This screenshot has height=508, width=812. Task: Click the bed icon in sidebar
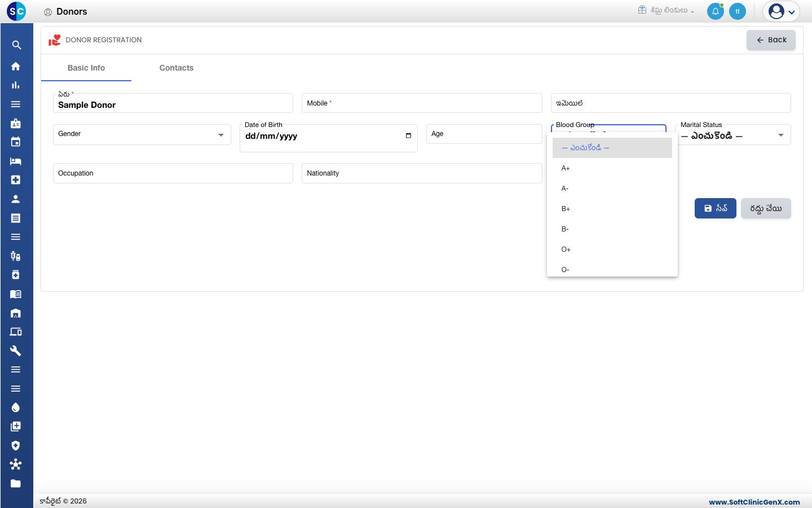point(16,161)
